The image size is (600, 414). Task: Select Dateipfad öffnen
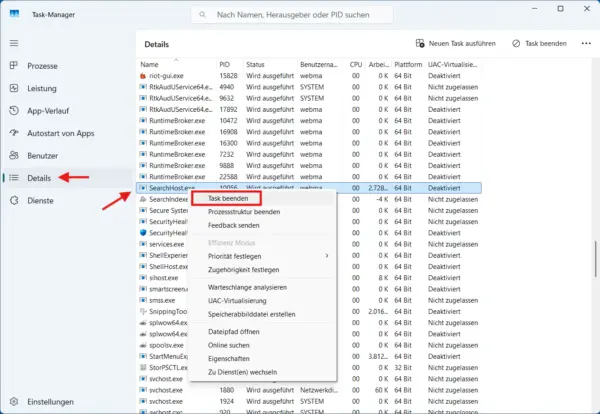pyautogui.click(x=233, y=332)
